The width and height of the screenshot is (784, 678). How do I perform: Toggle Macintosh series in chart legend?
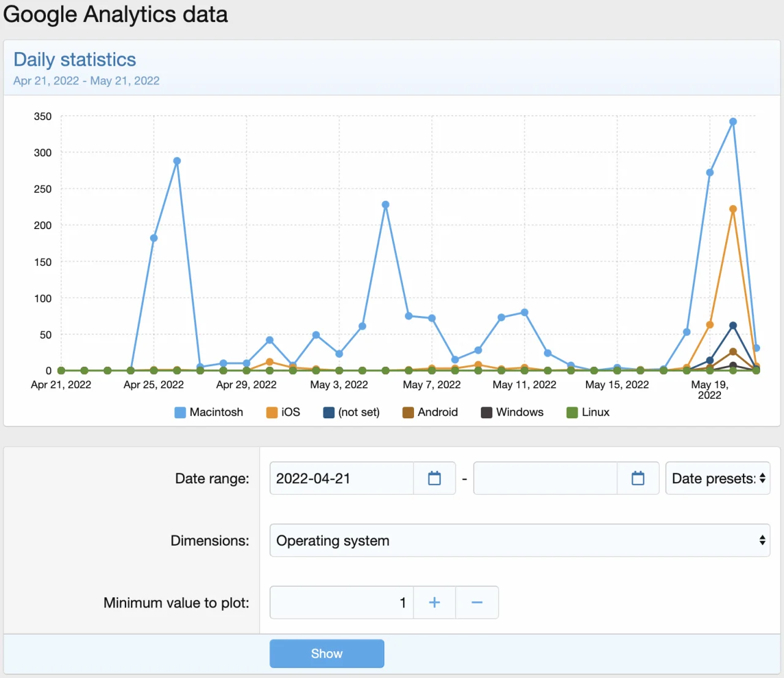point(209,412)
